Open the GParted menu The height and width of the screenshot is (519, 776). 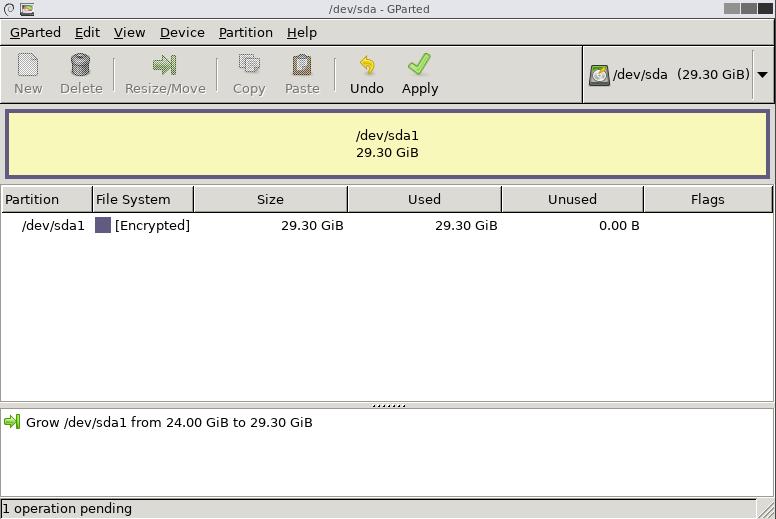pos(35,33)
